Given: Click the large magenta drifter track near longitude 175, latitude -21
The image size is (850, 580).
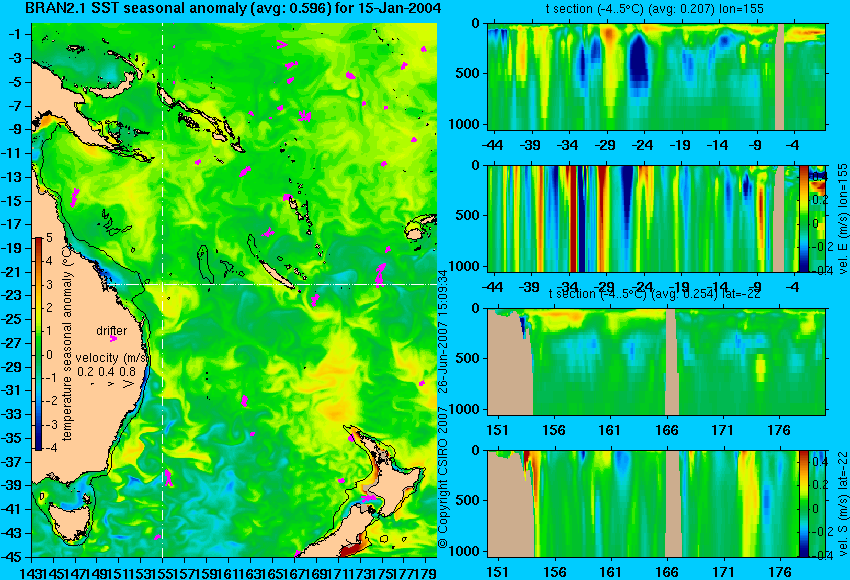Looking at the screenshot, I should (x=380, y=274).
